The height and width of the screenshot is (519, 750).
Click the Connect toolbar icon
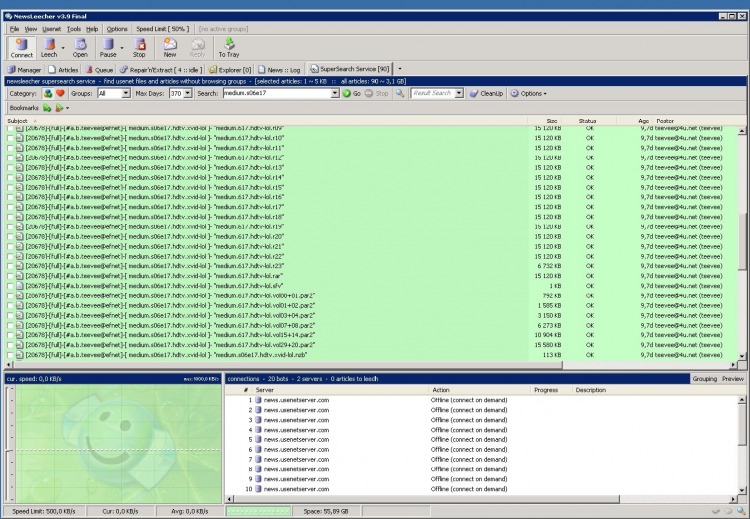coord(22,44)
